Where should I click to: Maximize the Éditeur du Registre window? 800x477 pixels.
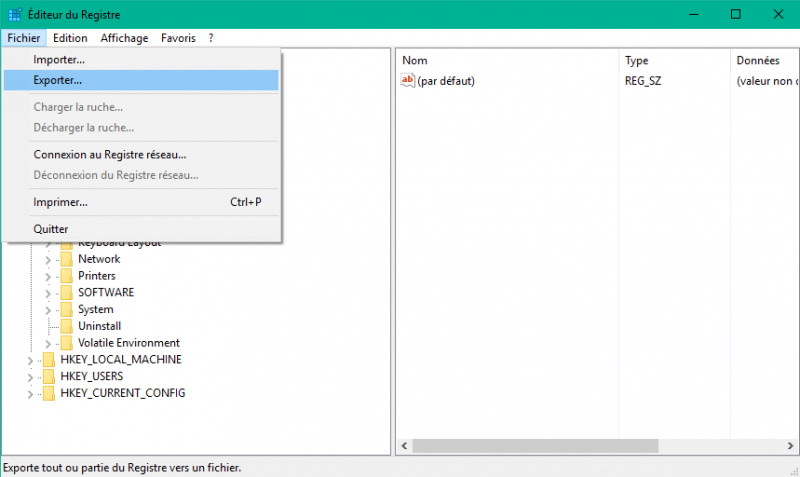click(x=736, y=14)
